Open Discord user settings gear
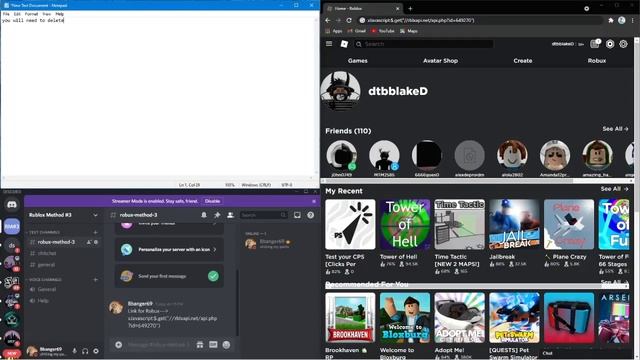 click(96, 351)
